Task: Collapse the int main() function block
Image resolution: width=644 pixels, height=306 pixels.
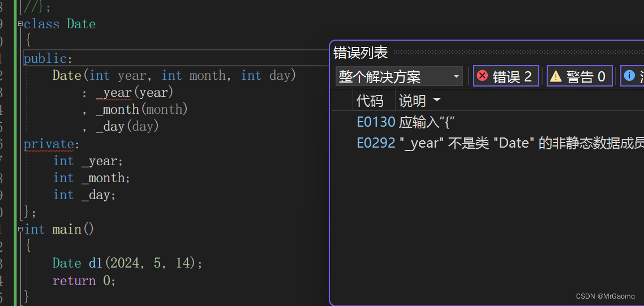Action: [x=20, y=229]
